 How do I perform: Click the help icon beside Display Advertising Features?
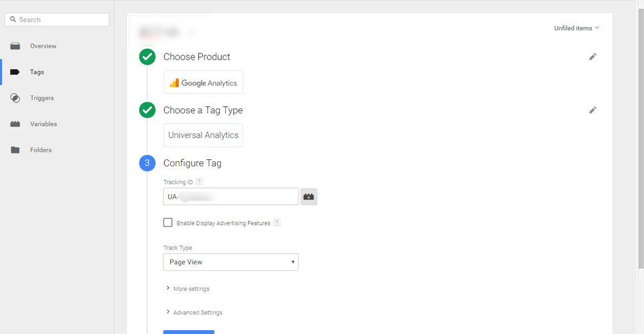tap(277, 222)
